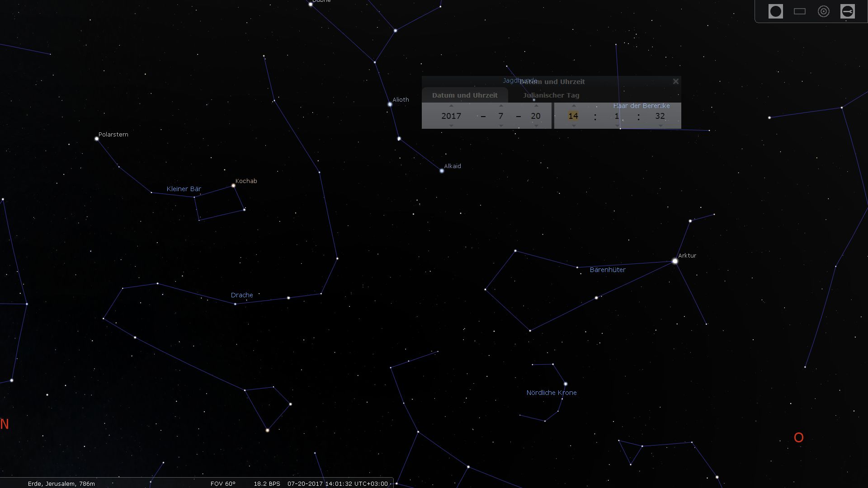
Task: Toggle the Telrad sight concentric circles icon
Action: click(x=823, y=11)
